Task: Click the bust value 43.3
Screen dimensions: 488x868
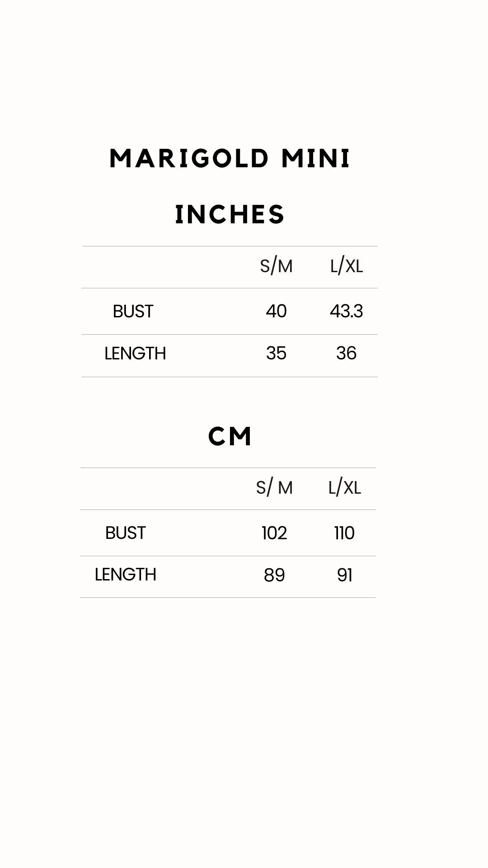Action: 346,311
